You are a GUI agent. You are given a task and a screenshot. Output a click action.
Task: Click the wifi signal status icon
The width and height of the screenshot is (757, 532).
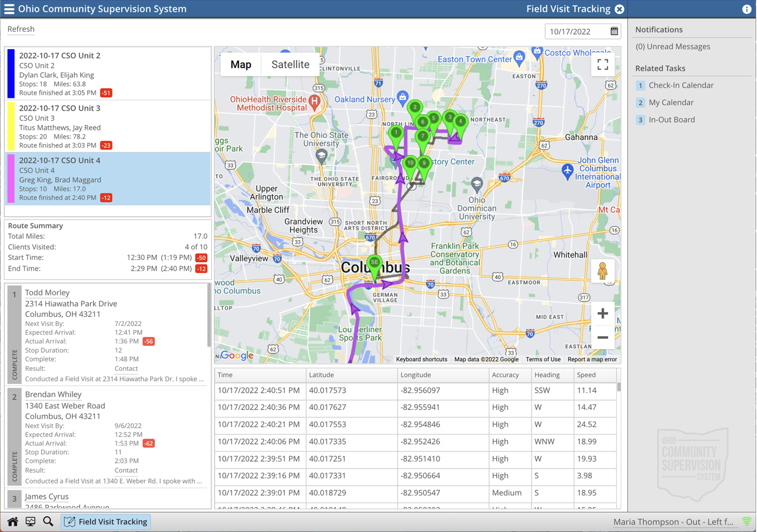click(x=747, y=522)
